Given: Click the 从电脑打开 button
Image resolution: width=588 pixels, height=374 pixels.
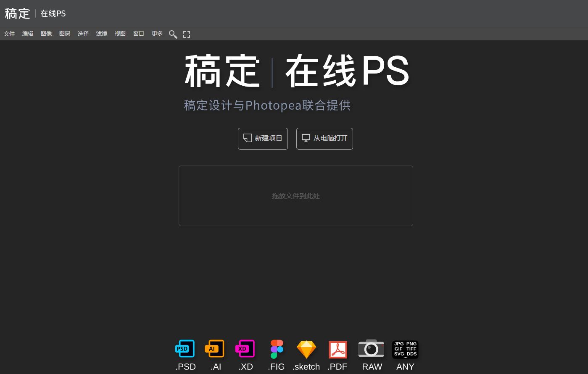Looking at the screenshot, I should coord(324,139).
